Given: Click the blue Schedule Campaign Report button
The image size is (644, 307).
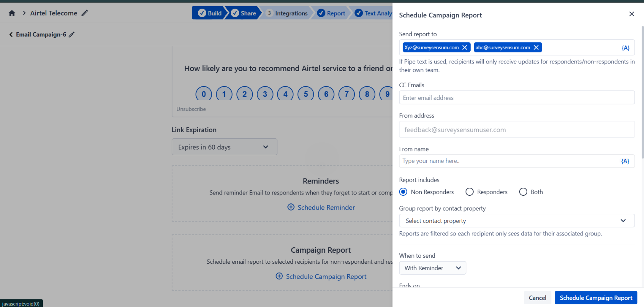Looking at the screenshot, I should 595,298.
